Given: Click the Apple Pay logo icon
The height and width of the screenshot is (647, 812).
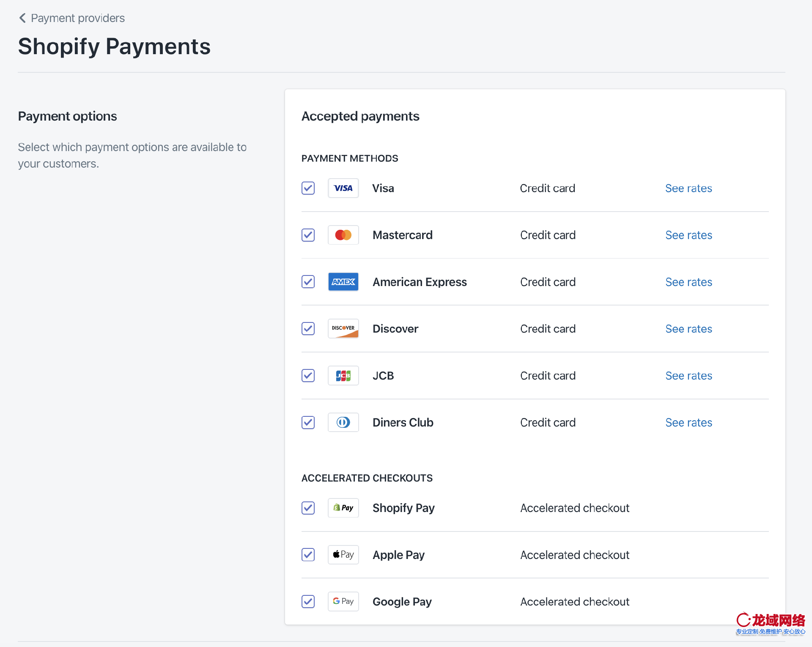Looking at the screenshot, I should point(343,555).
